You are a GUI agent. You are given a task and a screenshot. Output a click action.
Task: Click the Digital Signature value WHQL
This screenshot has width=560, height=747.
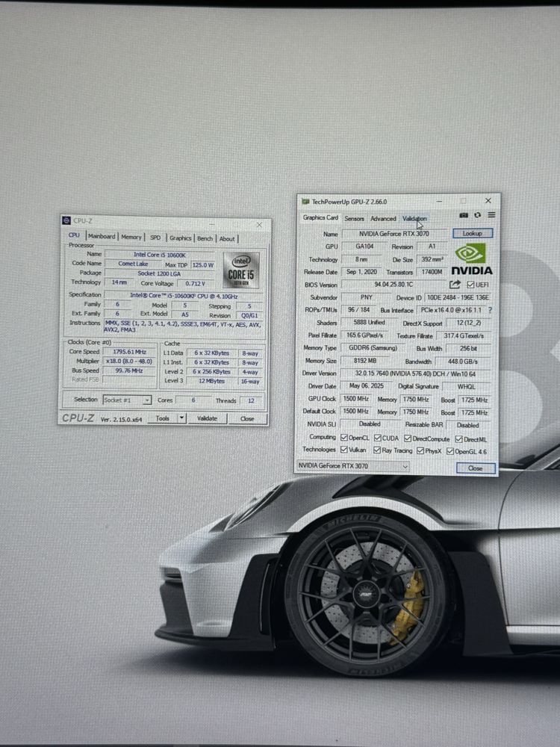[466, 386]
